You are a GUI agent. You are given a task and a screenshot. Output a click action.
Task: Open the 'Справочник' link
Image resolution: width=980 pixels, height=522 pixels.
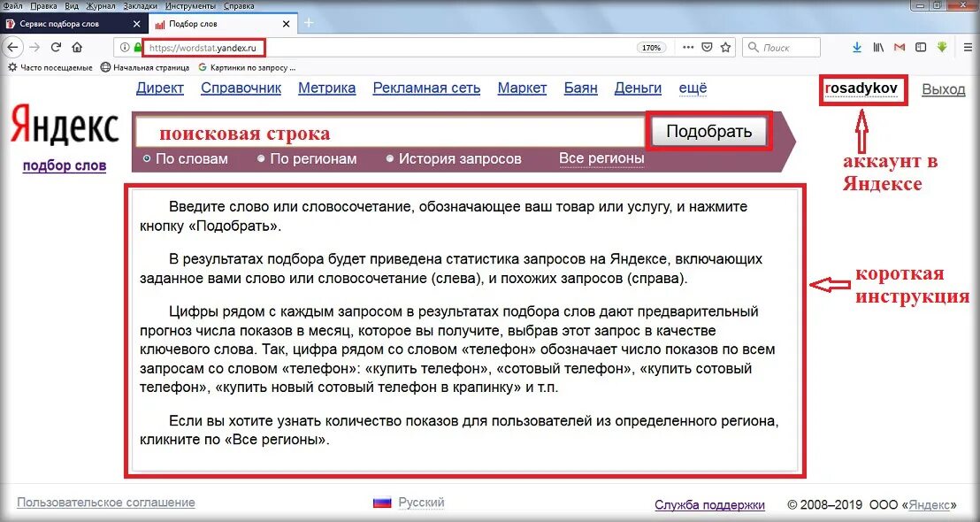point(241,88)
